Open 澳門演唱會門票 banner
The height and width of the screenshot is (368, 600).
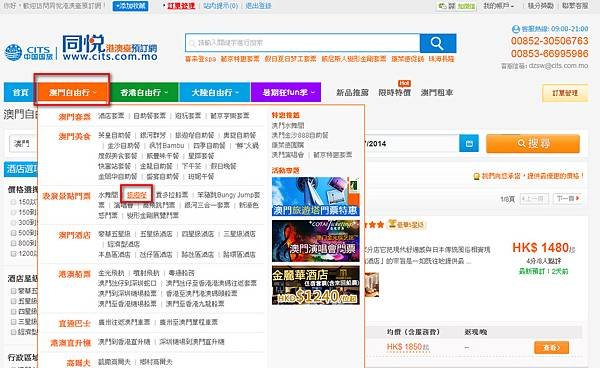(x=316, y=241)
